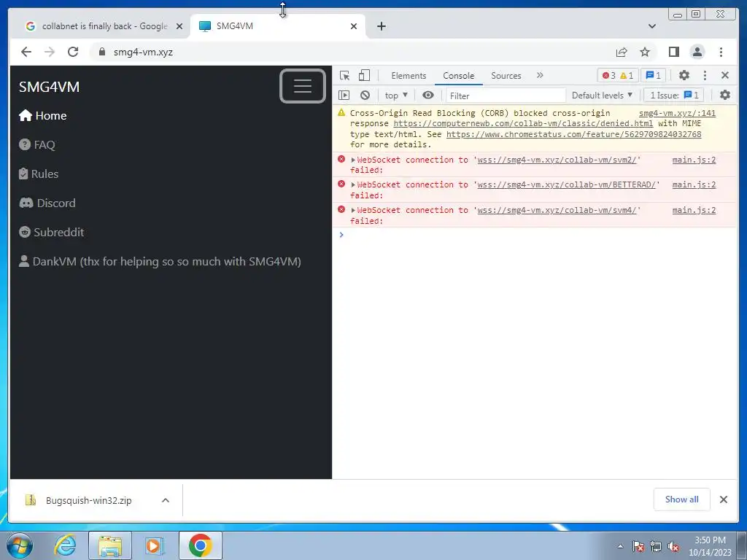The width and height of the screenshot is (747, 560).
Task: Select the Console tab
Action: pos(458,76)
